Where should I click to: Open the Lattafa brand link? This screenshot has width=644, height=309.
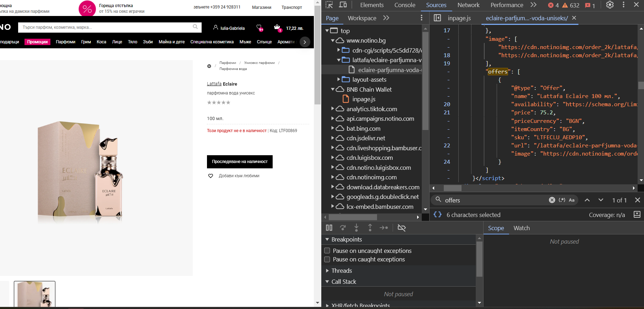tap(214, 84)
